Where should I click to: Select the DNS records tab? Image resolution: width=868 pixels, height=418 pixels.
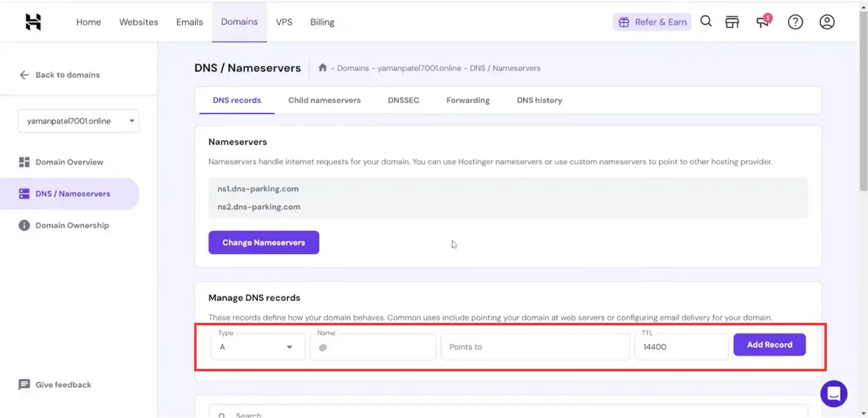pyautogui.click(x=237, y=100)
